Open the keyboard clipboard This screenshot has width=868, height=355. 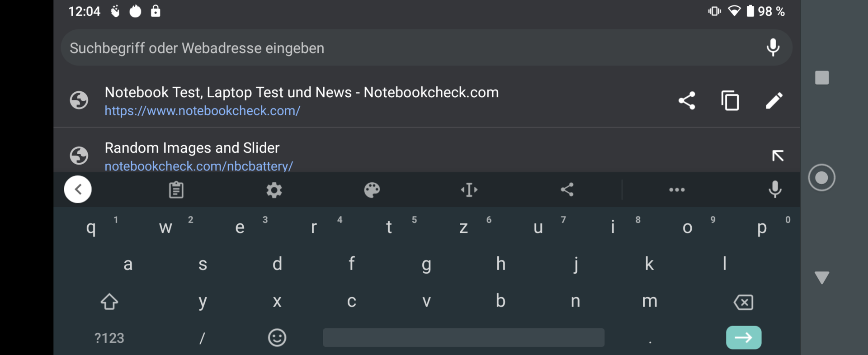tap(176, 190)
